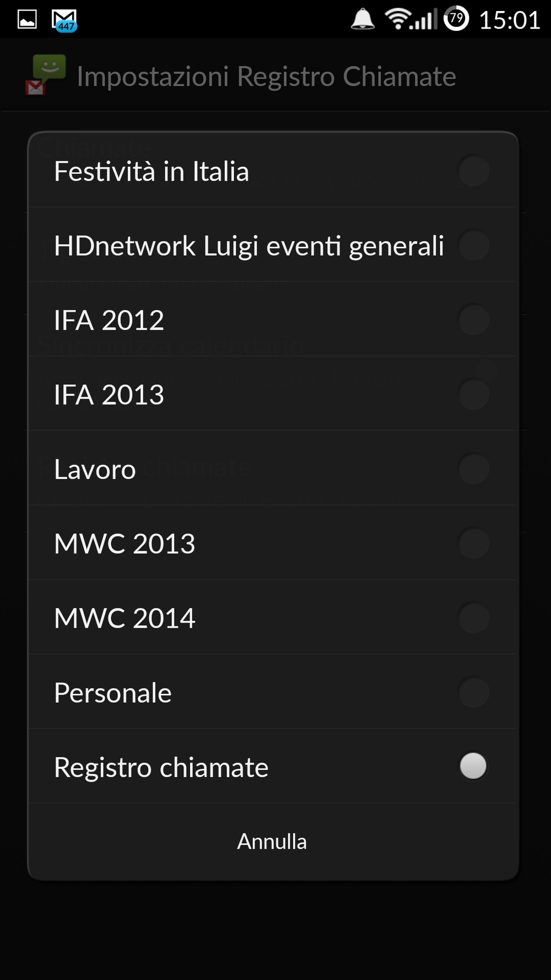Tap the alarm bell status icon
This screenshot has height=980, width=551.
point(363,19)
